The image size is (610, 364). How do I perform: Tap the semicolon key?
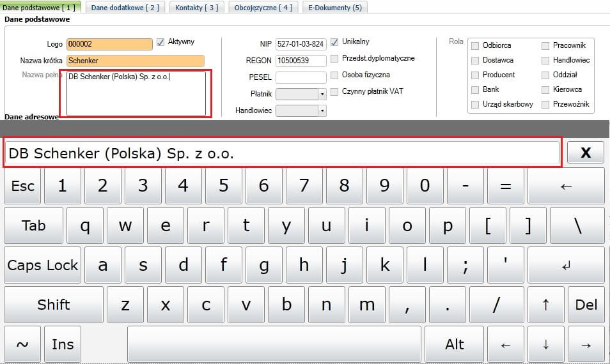465,265
